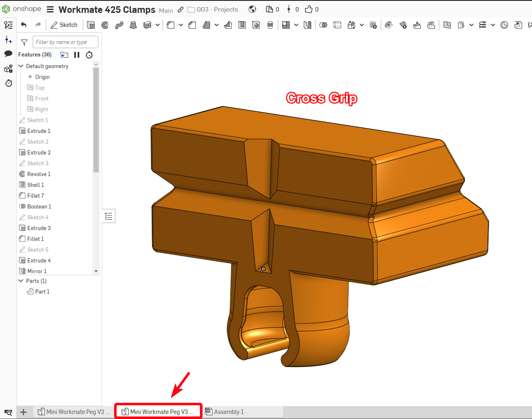The height and width of the screenshot is (419, 532).
Task: Open the tab manager icon at bottom left
Action: click(8, 412)
